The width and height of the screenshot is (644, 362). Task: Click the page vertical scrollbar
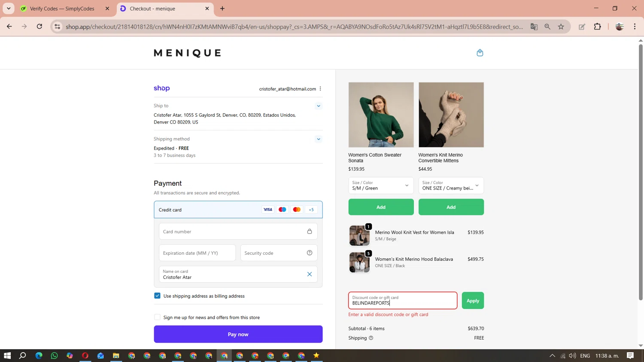click(x=641, y=172)
